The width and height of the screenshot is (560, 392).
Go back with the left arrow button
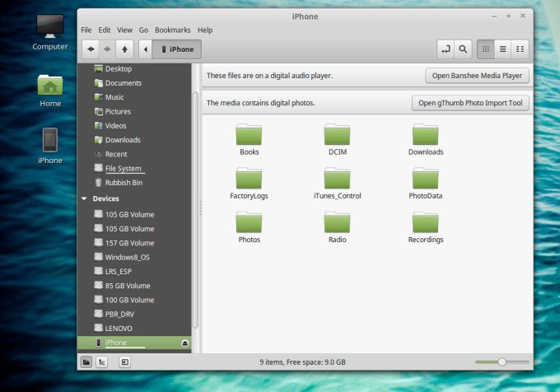tap(90, 49)
